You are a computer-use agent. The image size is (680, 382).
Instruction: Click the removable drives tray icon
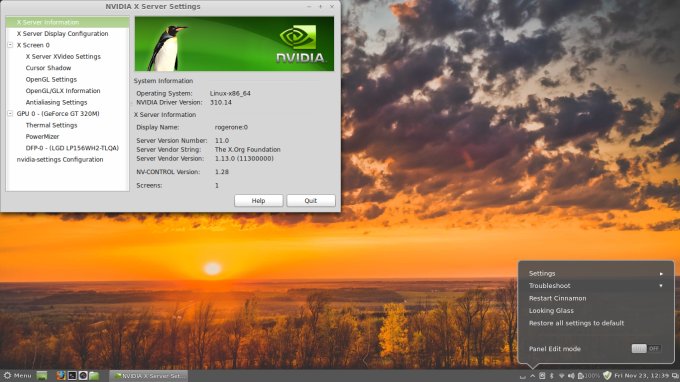(x=542, y=376)
